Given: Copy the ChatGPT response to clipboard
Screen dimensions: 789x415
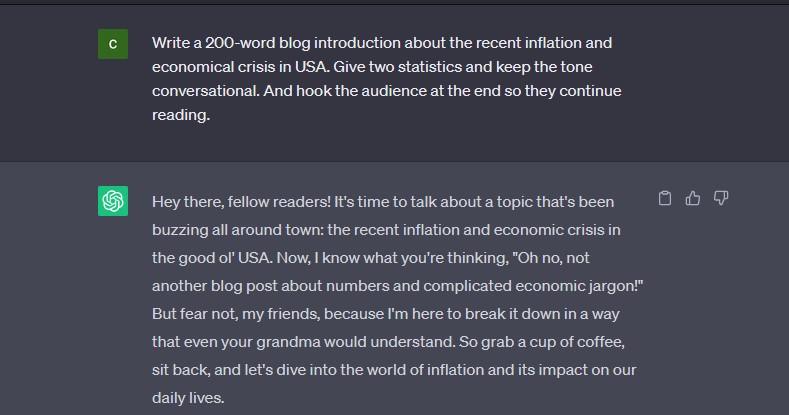Looking at the screenshot, I should point(665,198).
